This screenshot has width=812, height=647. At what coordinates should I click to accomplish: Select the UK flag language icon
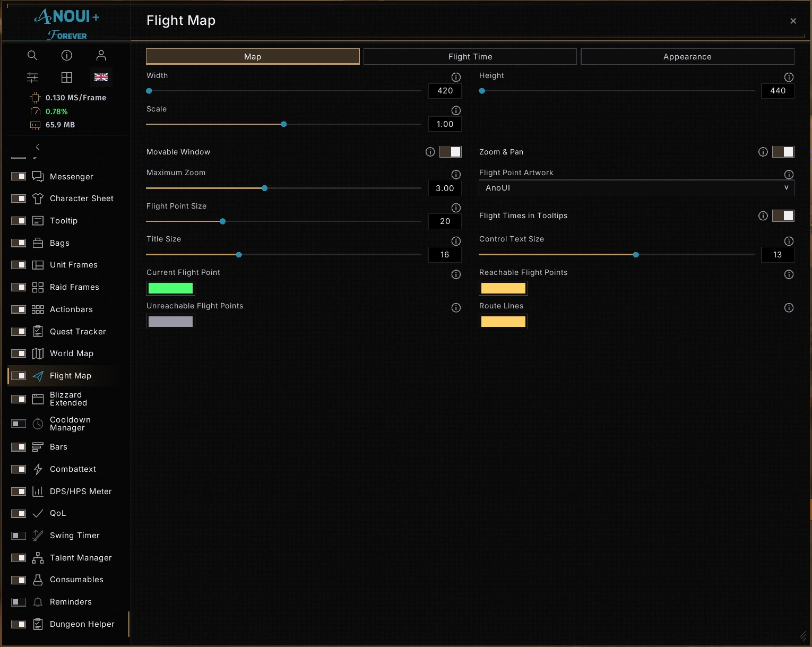(101, 77)
